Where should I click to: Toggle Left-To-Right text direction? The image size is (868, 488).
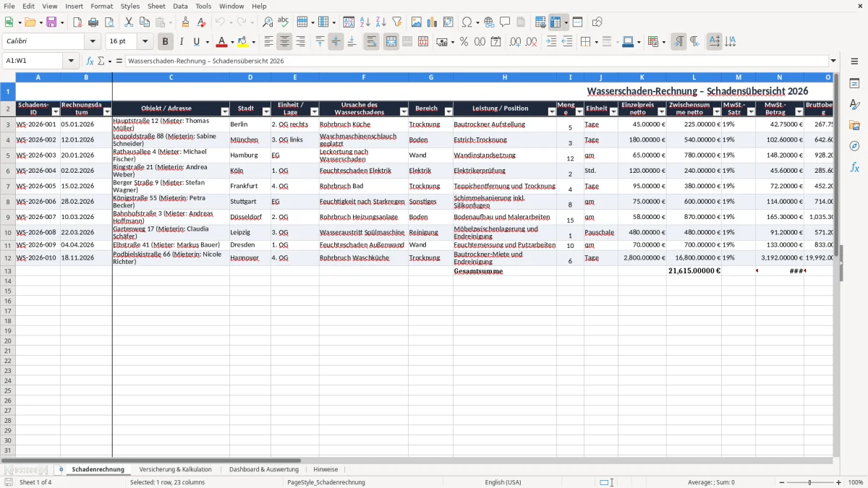[678, 42]
